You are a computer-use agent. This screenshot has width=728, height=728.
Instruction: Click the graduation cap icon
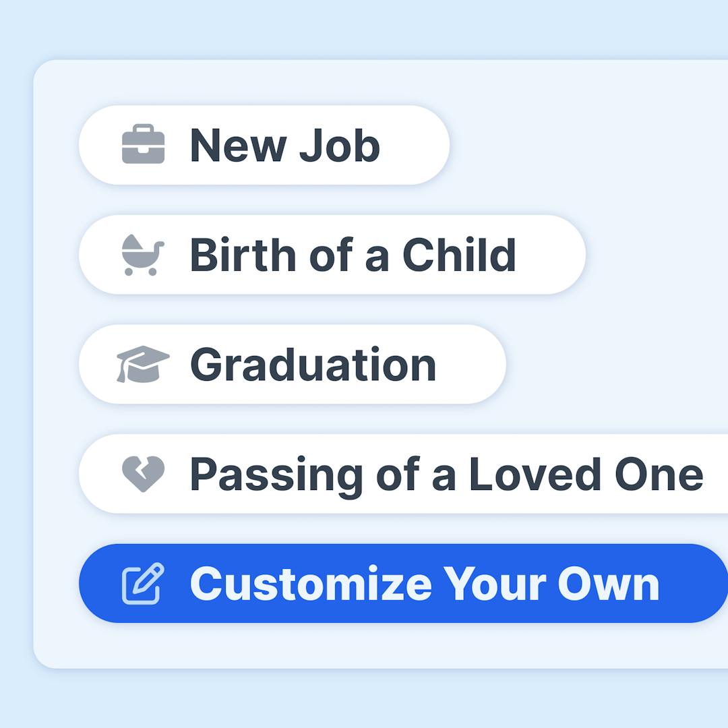[x=143, y=365]
